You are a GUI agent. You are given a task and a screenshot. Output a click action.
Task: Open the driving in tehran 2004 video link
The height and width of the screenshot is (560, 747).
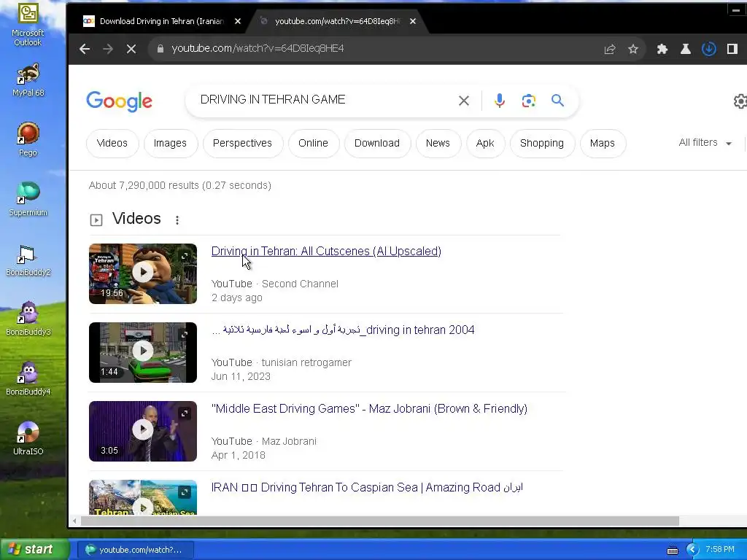click(343, 330)
